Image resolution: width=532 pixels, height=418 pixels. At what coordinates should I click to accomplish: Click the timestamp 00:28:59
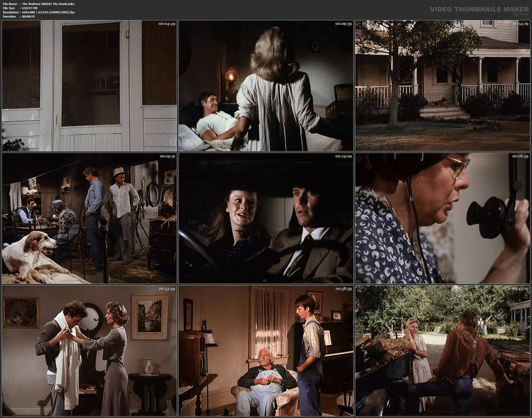(x=520, y=156)
